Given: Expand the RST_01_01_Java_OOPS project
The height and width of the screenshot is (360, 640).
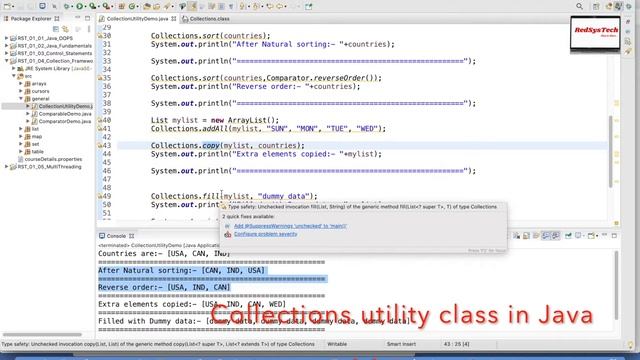Looking at the screenshot, I should 7,38.
